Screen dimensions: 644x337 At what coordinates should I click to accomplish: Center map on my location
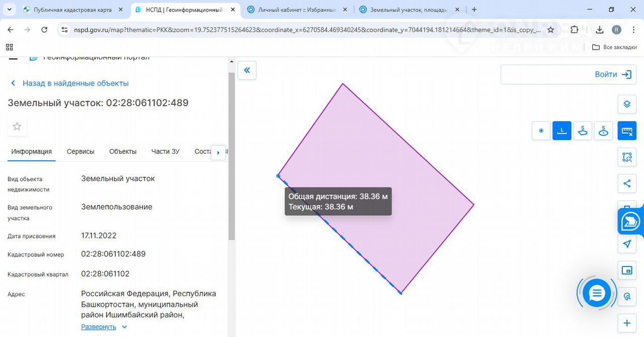pyautogui.click(x=627, y=244)
